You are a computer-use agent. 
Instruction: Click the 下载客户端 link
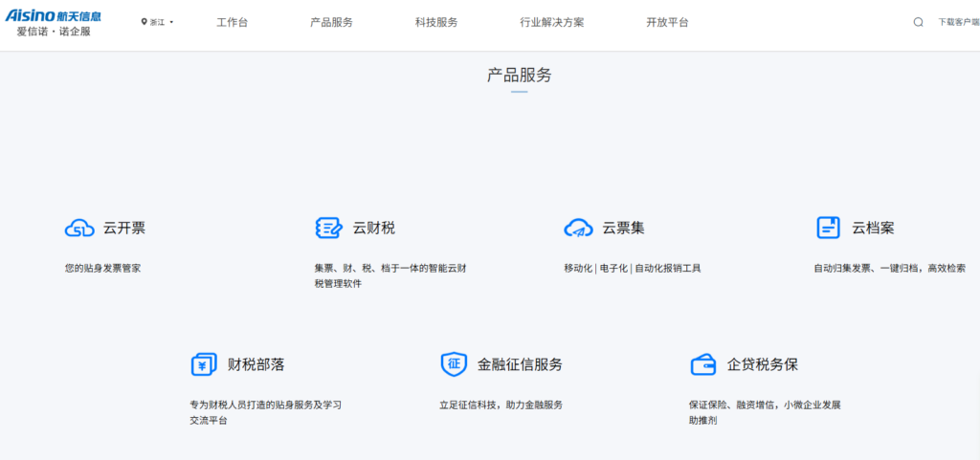tap(958, 22)
